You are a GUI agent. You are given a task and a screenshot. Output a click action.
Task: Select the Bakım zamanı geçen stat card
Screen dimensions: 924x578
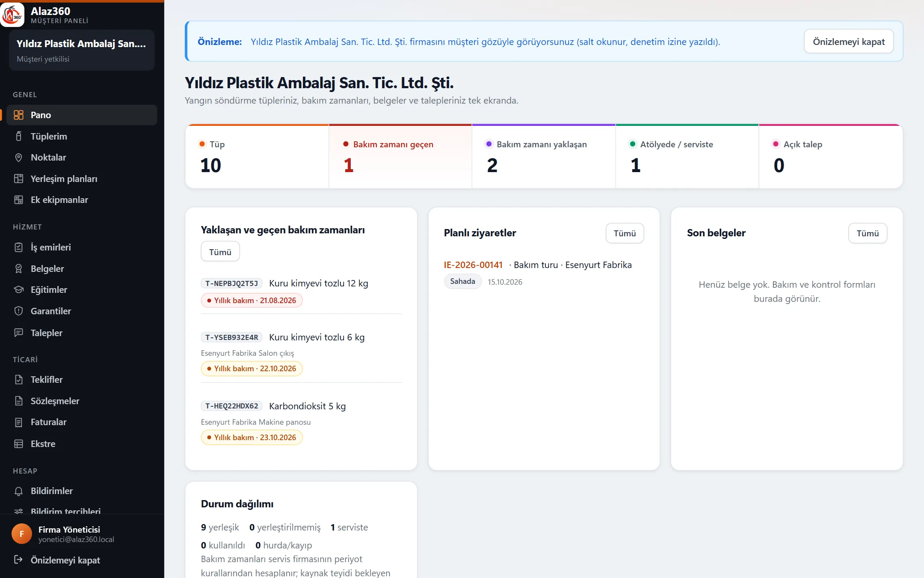click(x=400, y=157)
